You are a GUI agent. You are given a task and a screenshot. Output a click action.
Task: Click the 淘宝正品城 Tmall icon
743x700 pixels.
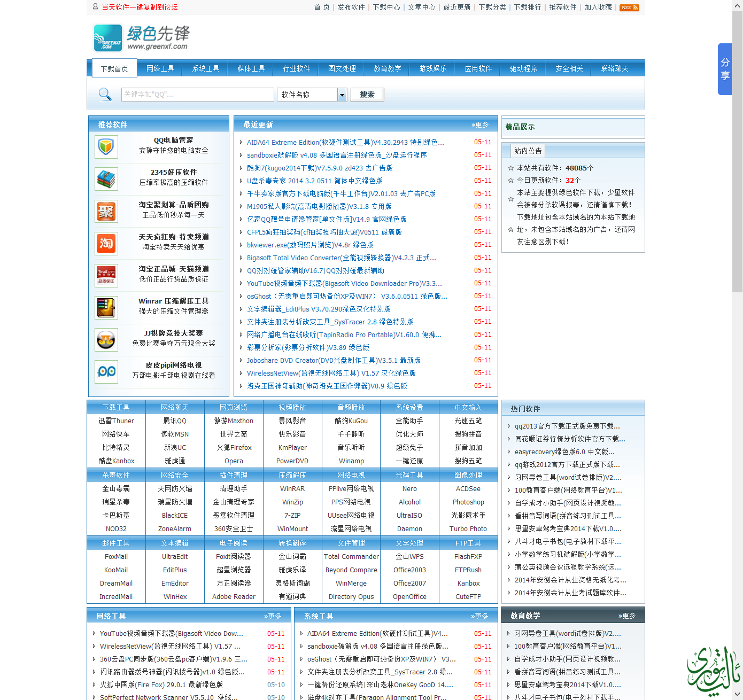106,275
